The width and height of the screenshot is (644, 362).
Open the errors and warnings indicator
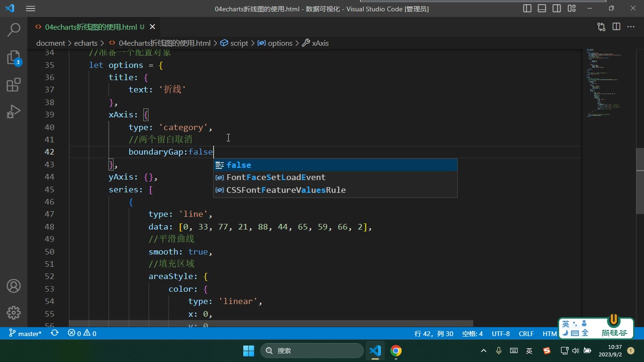click(82, 333)
